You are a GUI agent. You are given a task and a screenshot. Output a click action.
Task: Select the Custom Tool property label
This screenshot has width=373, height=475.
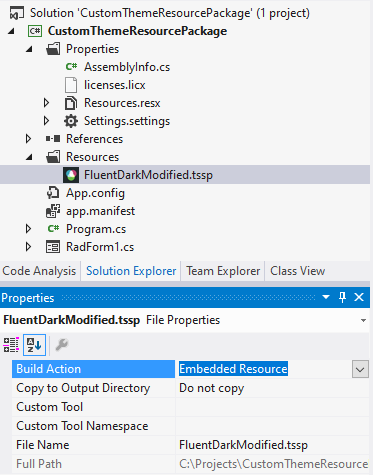[50, 407]
